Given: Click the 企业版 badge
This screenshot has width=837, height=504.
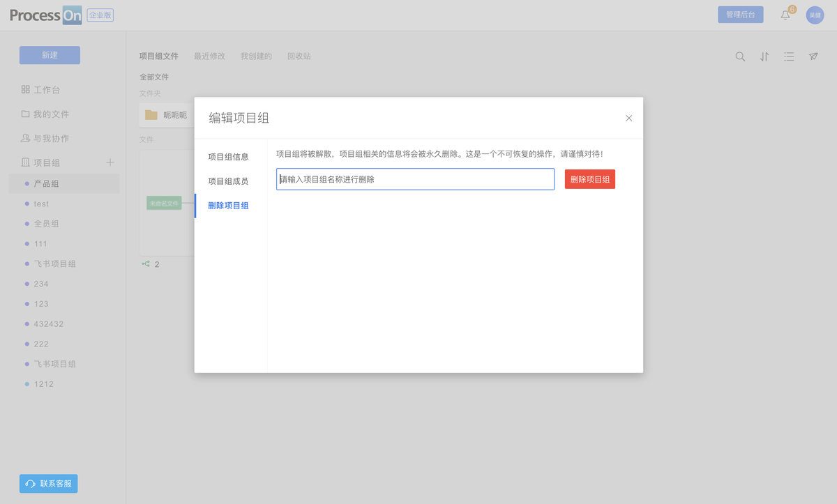Looking at the screenshot, I should tap(100, 15).
